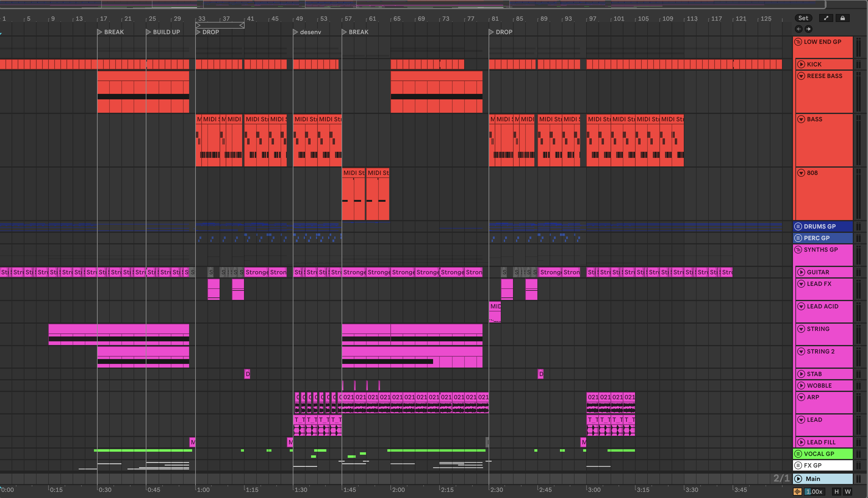Toggle the H optimize height button

(837, 492)
